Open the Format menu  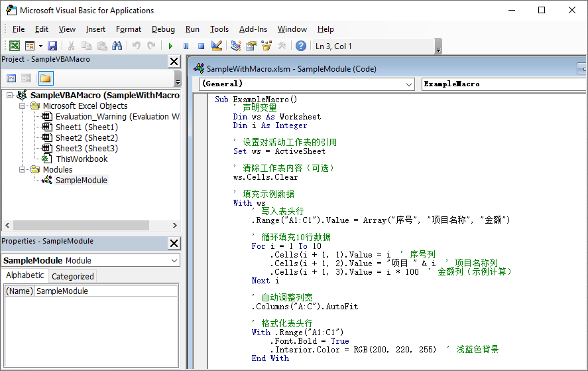[x=129, y=29]
